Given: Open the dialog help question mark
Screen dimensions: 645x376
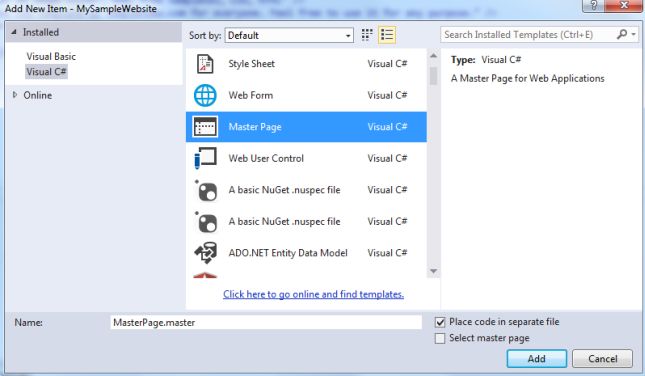Looking at the screenshot, I should [x=594, y=5].
